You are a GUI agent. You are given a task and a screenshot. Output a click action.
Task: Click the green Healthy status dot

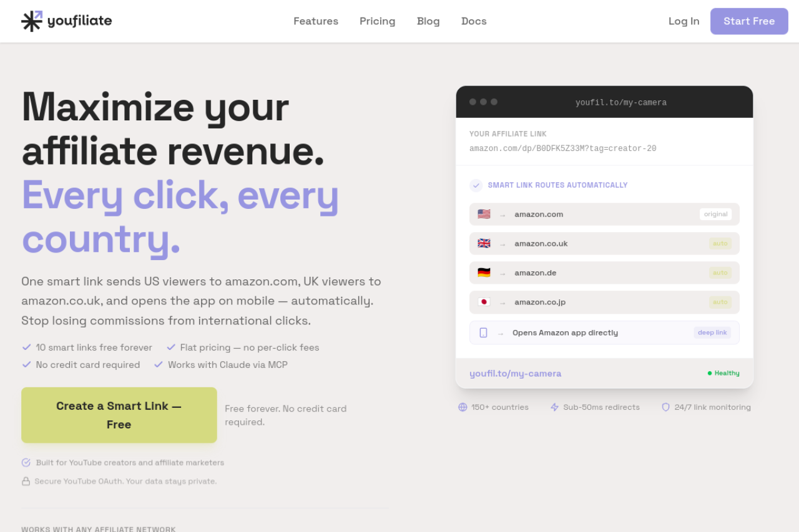point(710,374)
